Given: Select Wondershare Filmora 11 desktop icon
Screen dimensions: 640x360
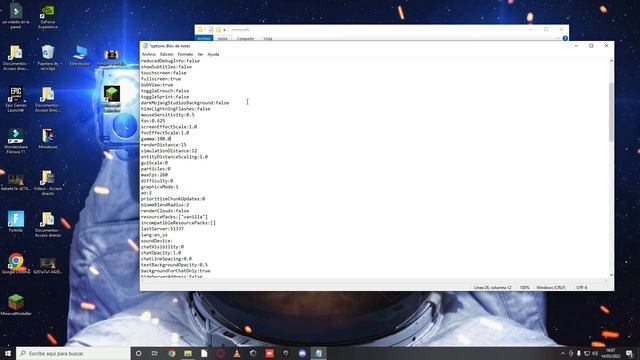Looking at the screenshot, I should [16, 141].
